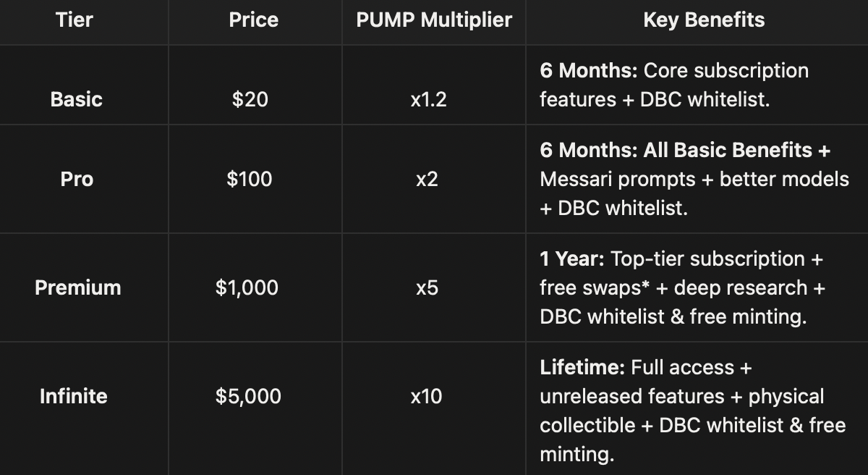Image resolution: width=868 pixels, height=475 pixels.
Task: Select the x5 multiplier cell
Action: (427, 287)
